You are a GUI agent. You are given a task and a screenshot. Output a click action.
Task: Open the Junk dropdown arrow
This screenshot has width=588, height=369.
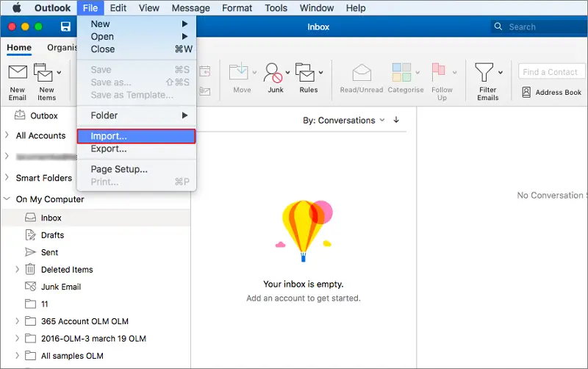click(287, 72)
